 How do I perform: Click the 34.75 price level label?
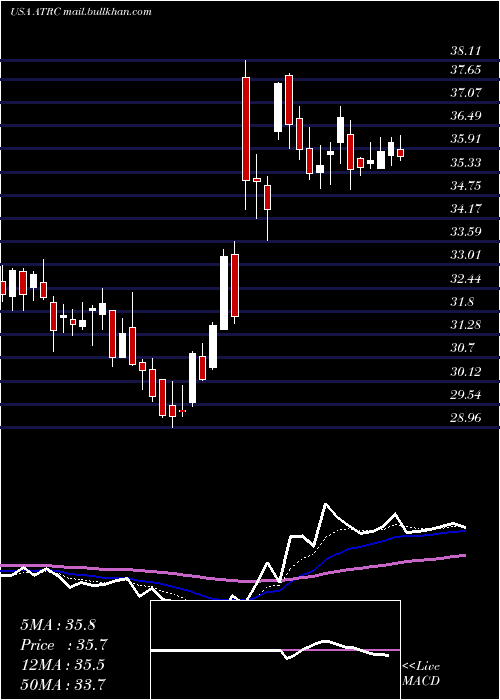tap(466, 186)
